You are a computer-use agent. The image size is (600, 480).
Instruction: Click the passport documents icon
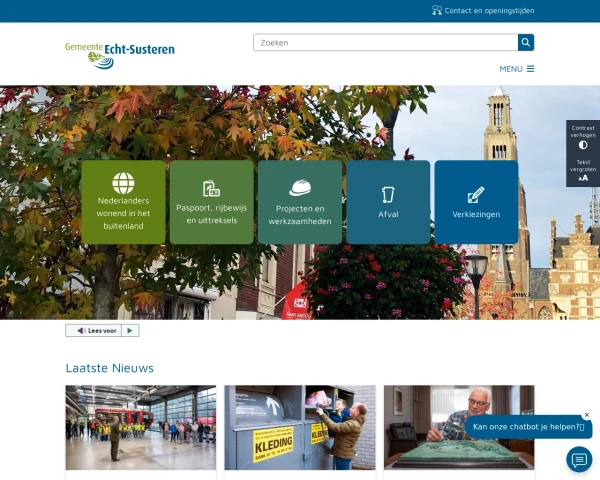tap(211, 189)
